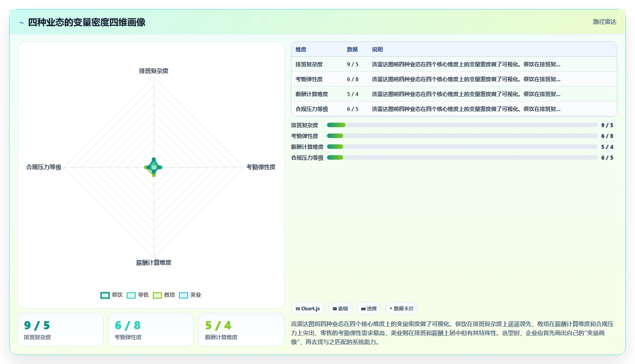Click the radar data polygon at chart center

click(x=154, y=167)
